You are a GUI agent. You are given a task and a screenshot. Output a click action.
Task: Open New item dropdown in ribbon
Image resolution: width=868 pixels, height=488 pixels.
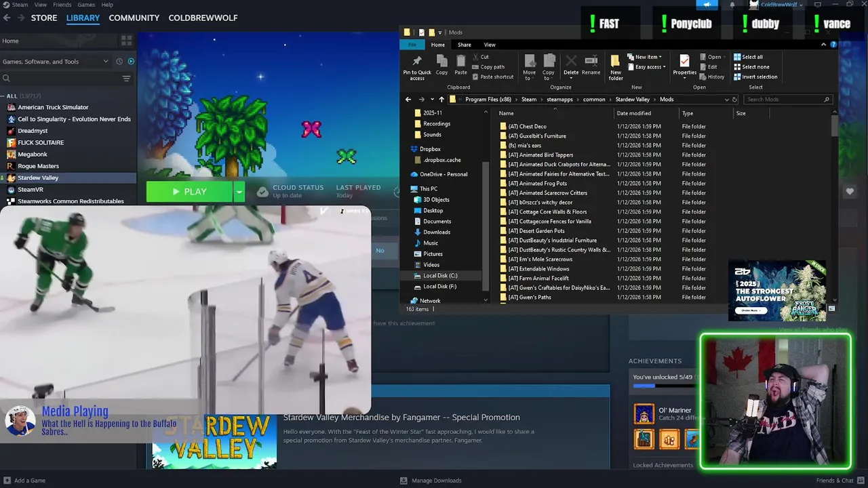645,57
